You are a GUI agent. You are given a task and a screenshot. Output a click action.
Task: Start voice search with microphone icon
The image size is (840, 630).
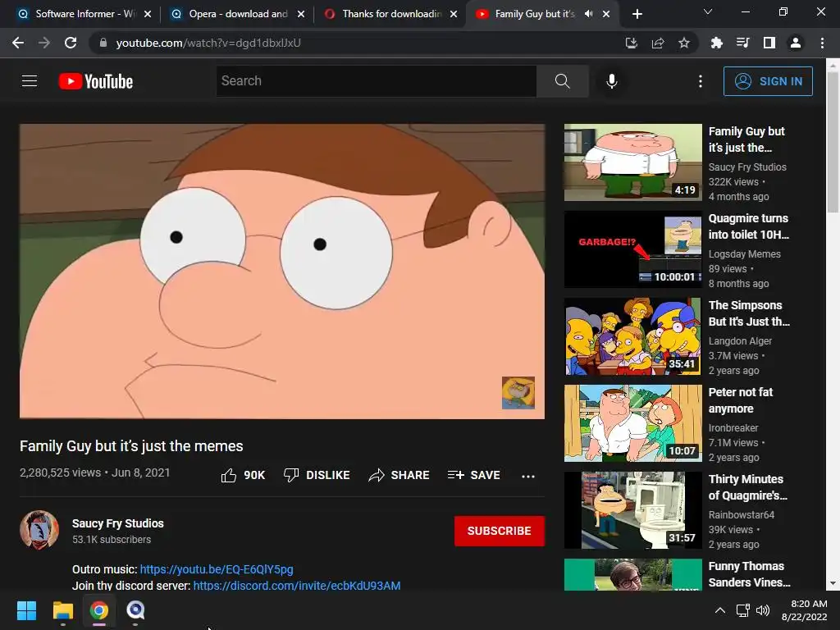tap(612, 81)
